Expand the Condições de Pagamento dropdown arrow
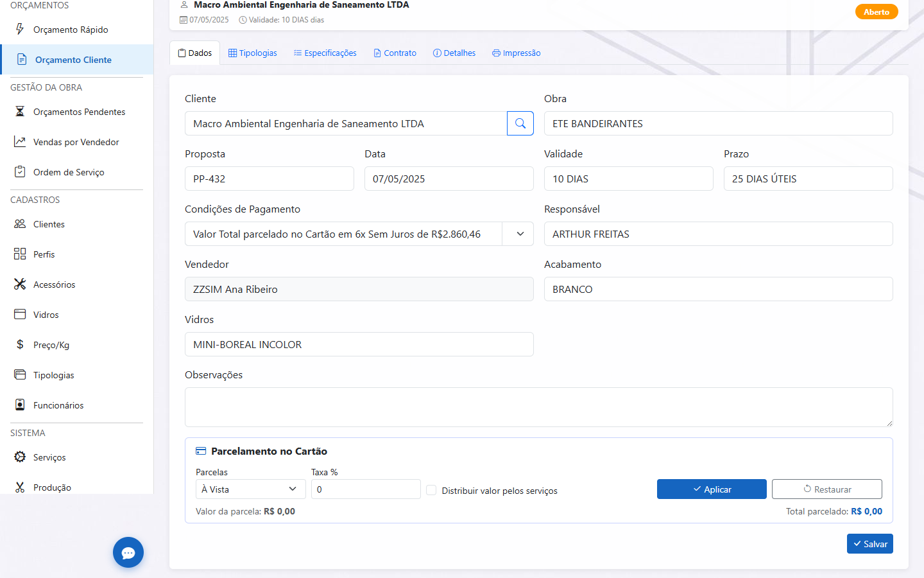The image size is (924, 578). click(x=520, y=234)
